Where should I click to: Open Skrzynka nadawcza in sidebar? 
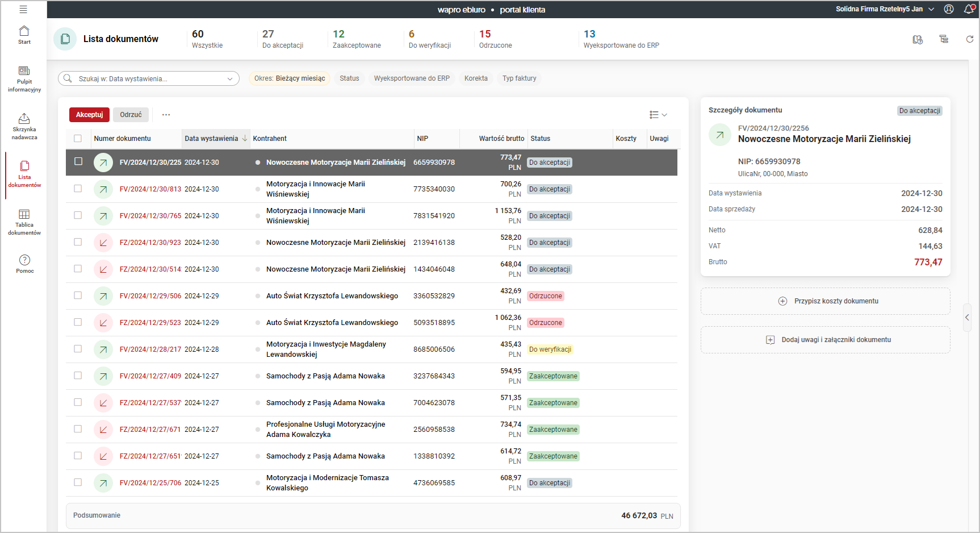coord(24,126)
